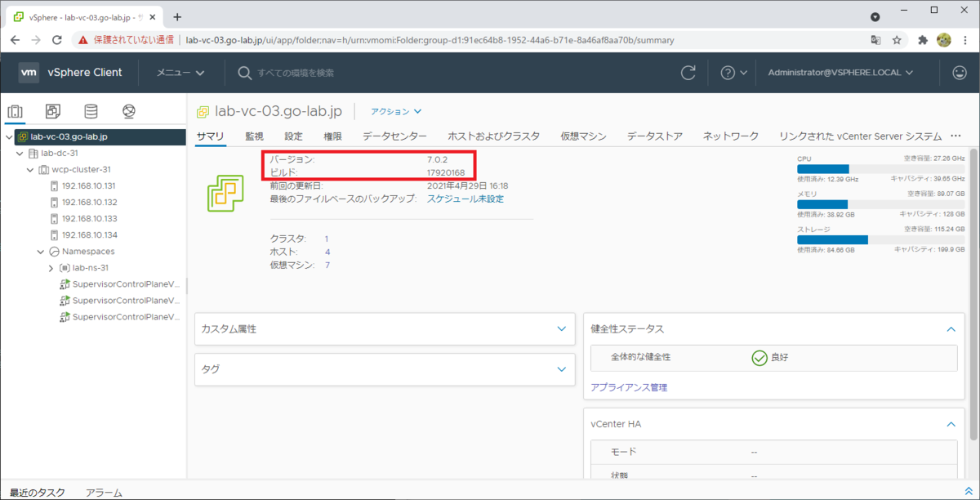
Task: Open Chrome three-dot menu
Action: (964, 39)
